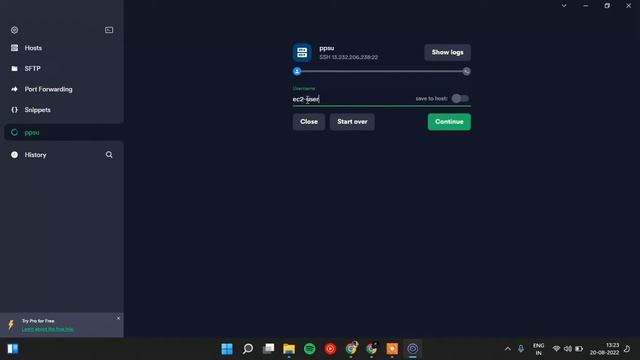Image resolution: width=640 pixels, height=360 pixels.
Task: Click the Termius icon on taskbar
Action: 413,349
